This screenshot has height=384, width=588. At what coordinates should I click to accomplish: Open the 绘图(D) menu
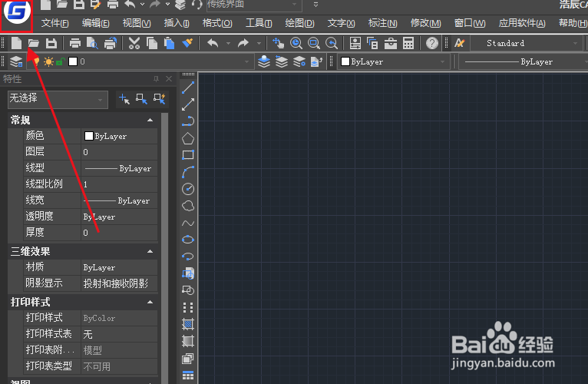tap(299, 23)
